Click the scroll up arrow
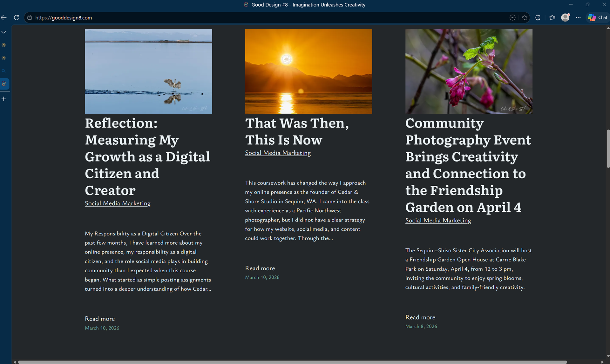The height and width of the screenshot is (364, 610). (x=608, y=28)
